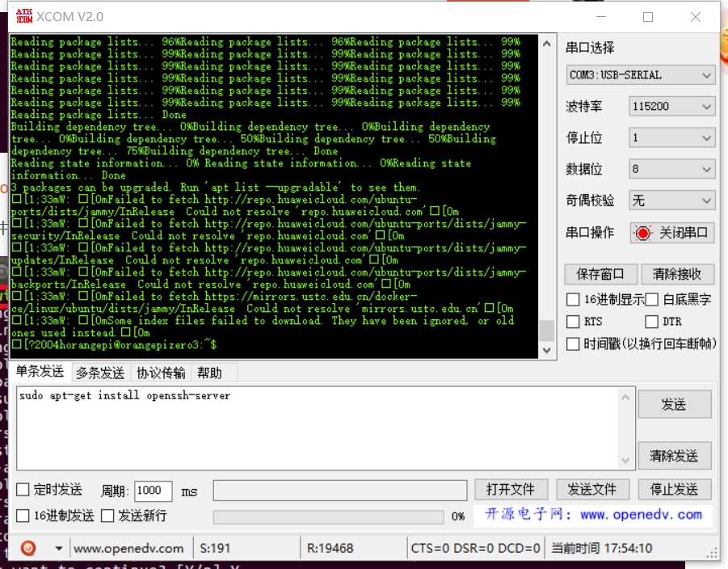Click www.openedv.com in the status bar
This screenshot has width=728, height=569.
tap(128, 549)
